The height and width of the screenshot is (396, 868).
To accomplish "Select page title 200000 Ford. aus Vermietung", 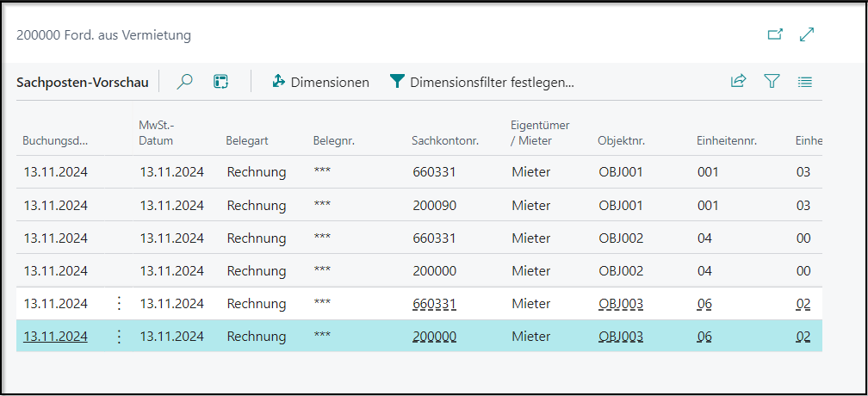I will [103, 35].
